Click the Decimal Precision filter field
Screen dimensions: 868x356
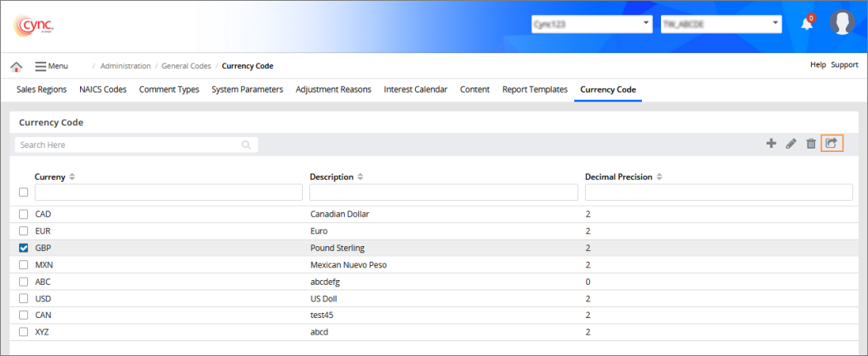tap(718, 192)
